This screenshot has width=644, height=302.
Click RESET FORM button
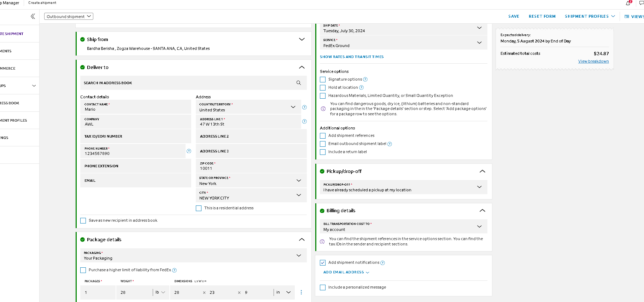tap(542, 16)
